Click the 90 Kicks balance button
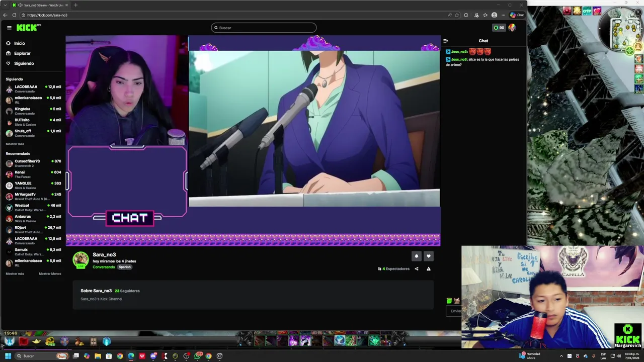This screenshot has width=644, height=362. [499, 28]
